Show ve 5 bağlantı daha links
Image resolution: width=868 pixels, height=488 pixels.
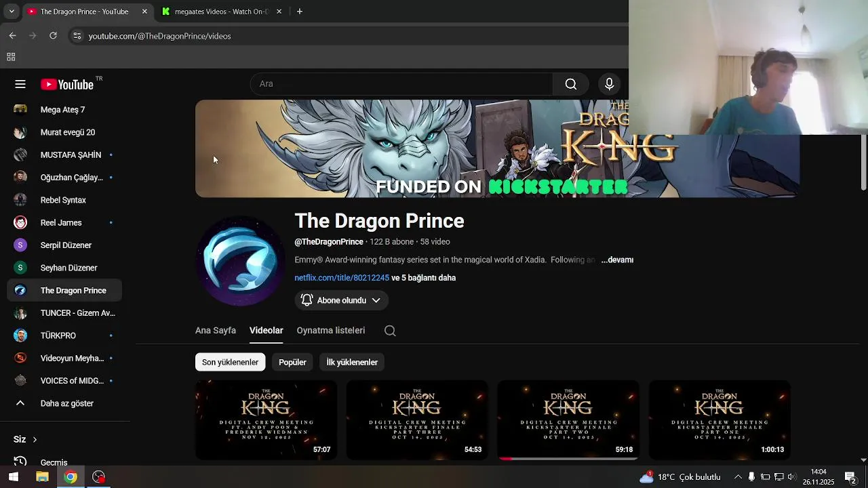coord(423,278)
